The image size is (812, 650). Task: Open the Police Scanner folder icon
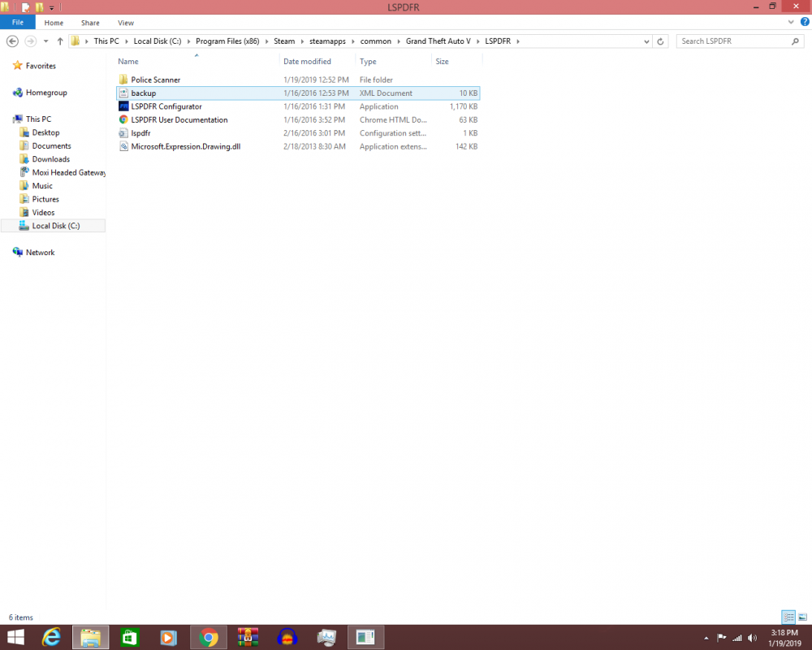click(123, 80)
